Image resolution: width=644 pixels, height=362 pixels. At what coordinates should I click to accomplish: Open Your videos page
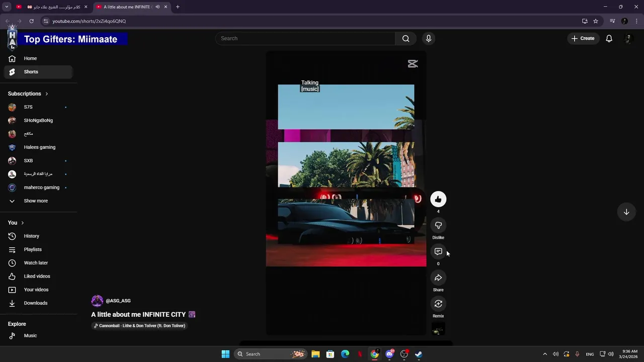tap(38, 290)
